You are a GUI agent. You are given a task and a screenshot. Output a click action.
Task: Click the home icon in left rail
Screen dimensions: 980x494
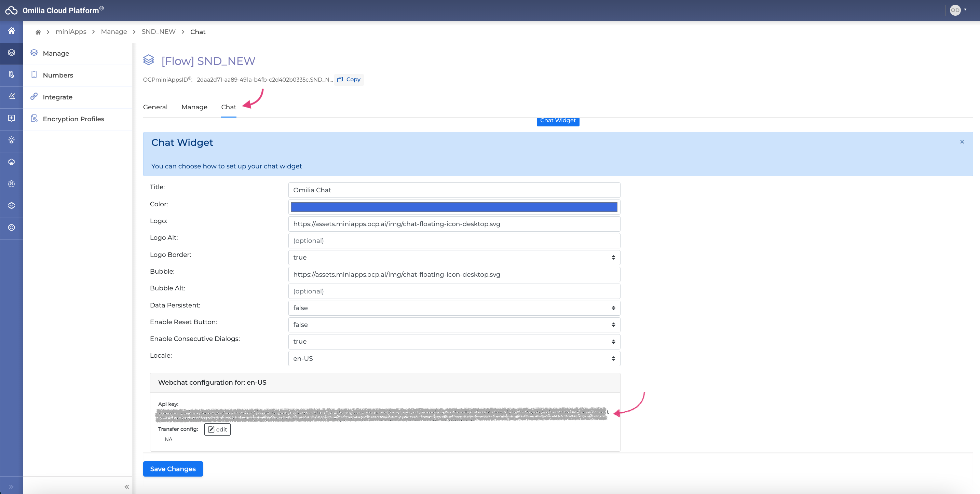11,31
